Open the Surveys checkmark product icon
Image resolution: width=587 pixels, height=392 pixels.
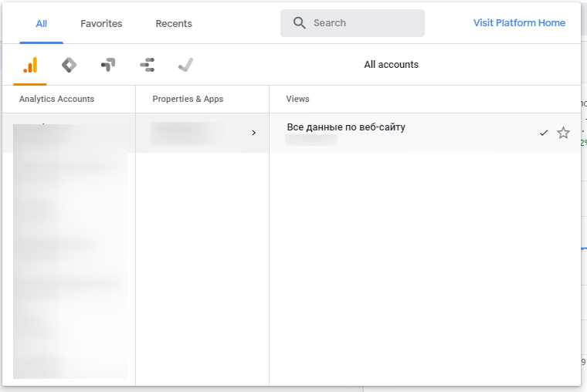point(185,66)
